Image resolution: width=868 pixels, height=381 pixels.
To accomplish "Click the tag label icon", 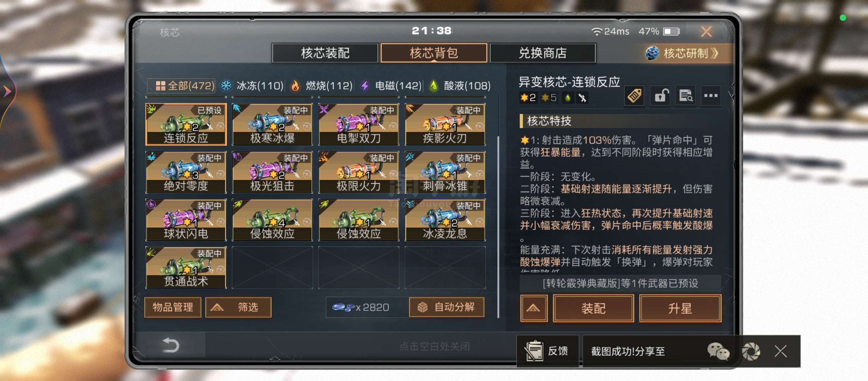I will (x=634, y=96).
